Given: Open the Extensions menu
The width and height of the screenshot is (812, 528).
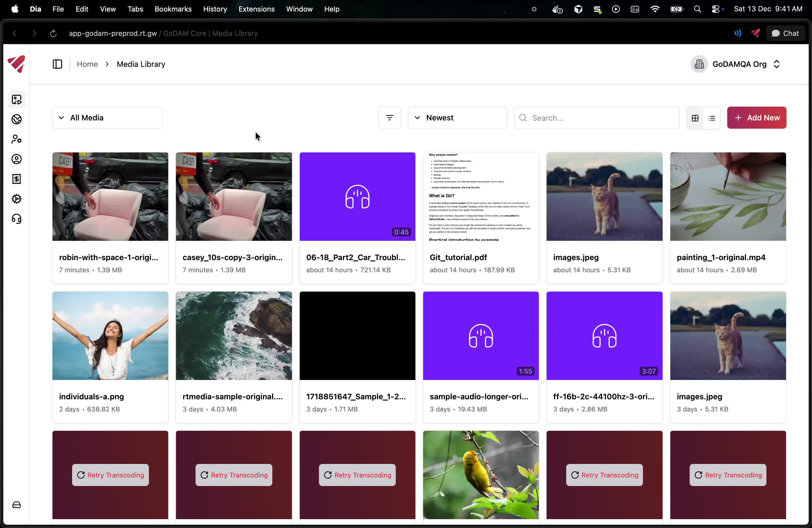Looking at the screenshot, I should coord(257,9).
